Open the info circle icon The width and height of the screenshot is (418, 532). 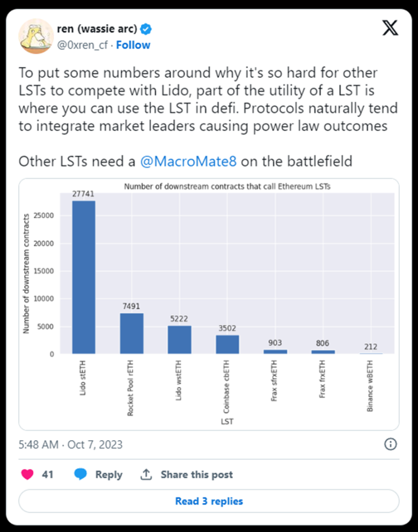pyautogui.click(x=391, y=444)
